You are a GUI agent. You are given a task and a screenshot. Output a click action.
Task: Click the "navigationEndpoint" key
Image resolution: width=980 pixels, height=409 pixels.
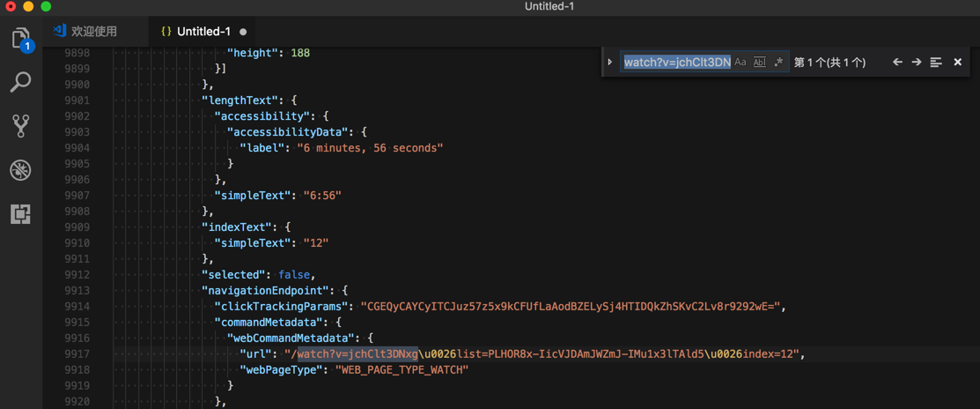264,290
